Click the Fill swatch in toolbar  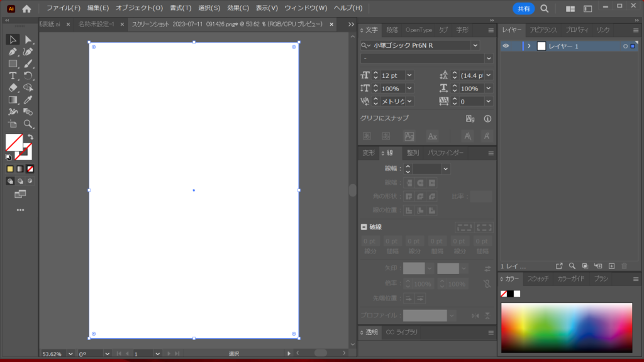[x=14, y=143]
